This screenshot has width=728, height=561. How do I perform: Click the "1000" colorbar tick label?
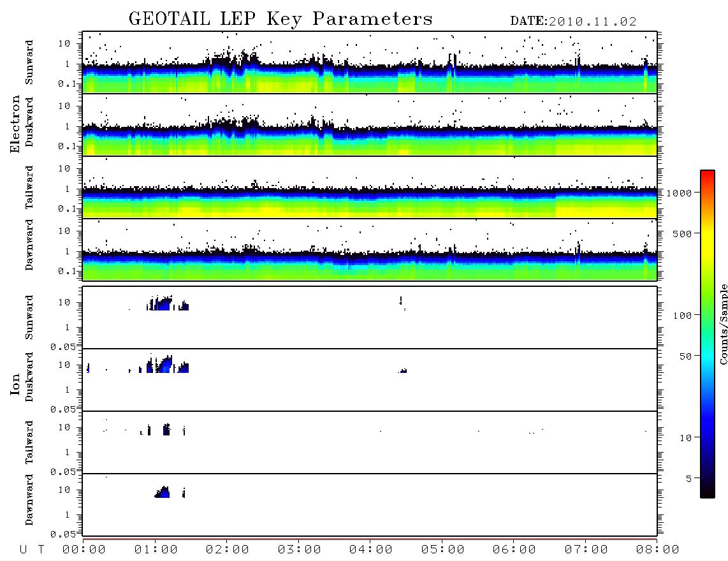(x=679, y=193)
